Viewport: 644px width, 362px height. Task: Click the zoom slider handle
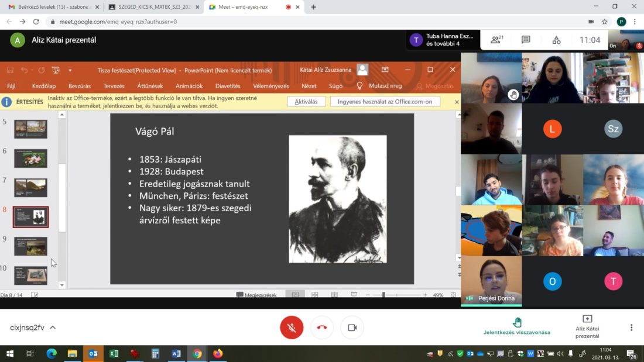click(383, 295)
